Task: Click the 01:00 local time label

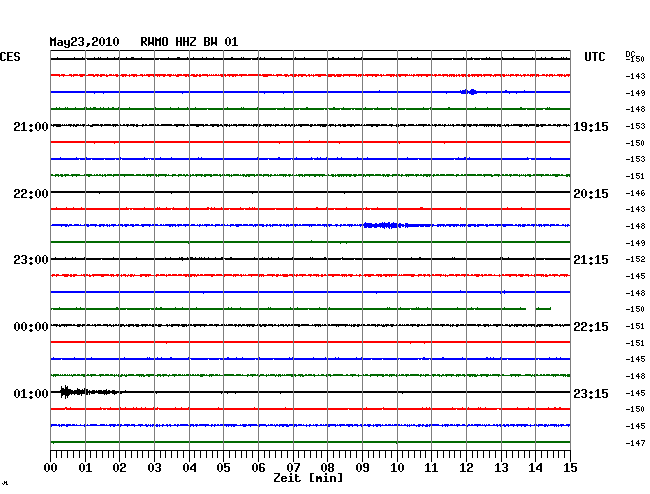Action: 31,394
